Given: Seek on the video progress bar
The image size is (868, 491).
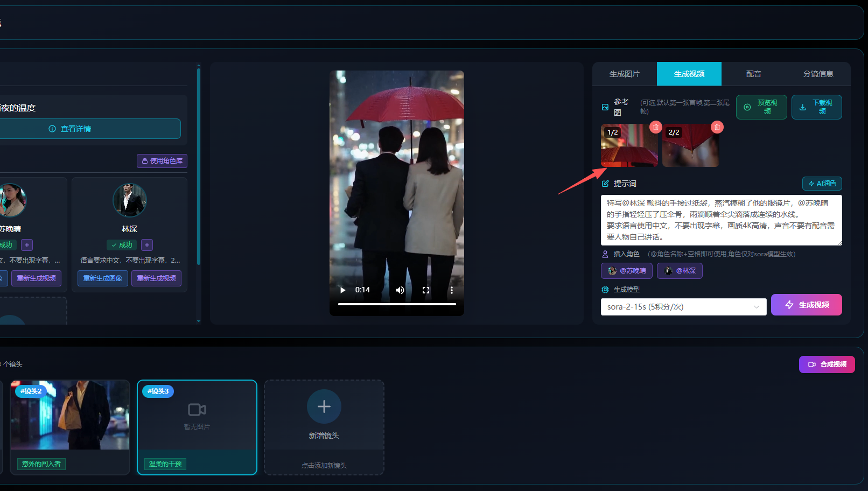Looking at the screenshot, I should point(397,304).
